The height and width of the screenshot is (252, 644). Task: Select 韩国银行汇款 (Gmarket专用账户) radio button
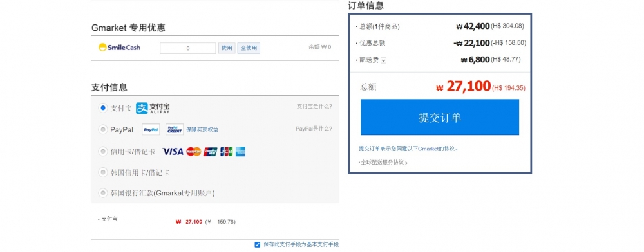click(x=102, y=193)
